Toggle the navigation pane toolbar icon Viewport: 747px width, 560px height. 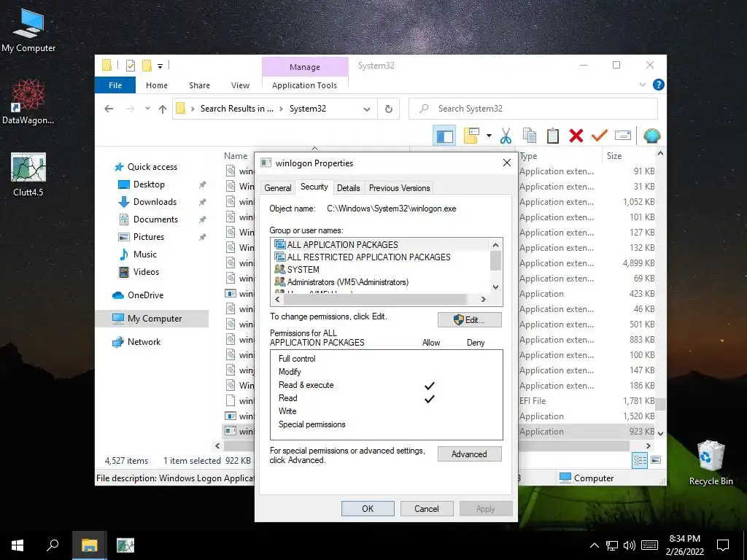point(444,136)
